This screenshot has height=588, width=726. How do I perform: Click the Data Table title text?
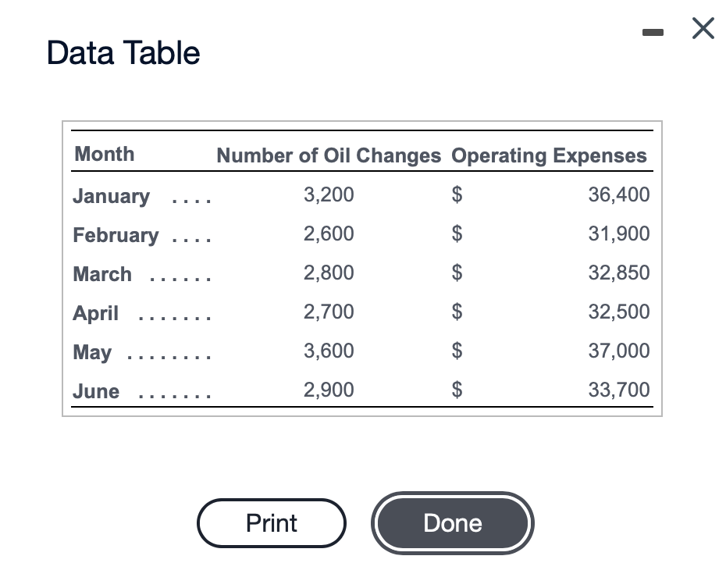click(x=123, y=52)
